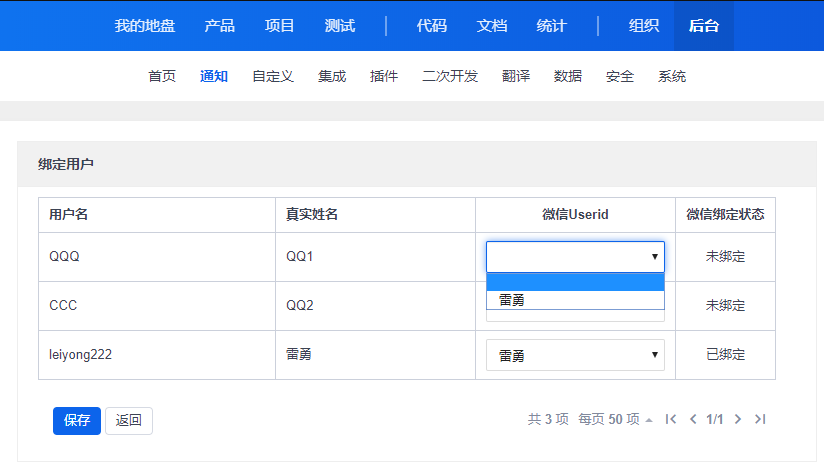
Task: Switch to the 安全 sub-navigation tab
Action: click(620, 76)
